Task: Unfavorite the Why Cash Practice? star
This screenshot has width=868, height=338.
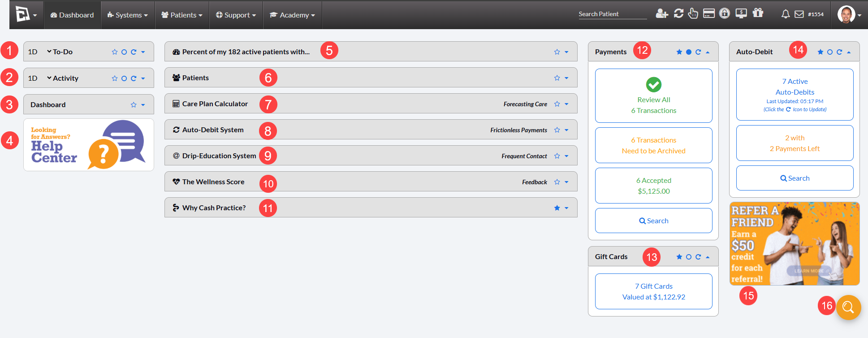Action: (x=557, y=208)
